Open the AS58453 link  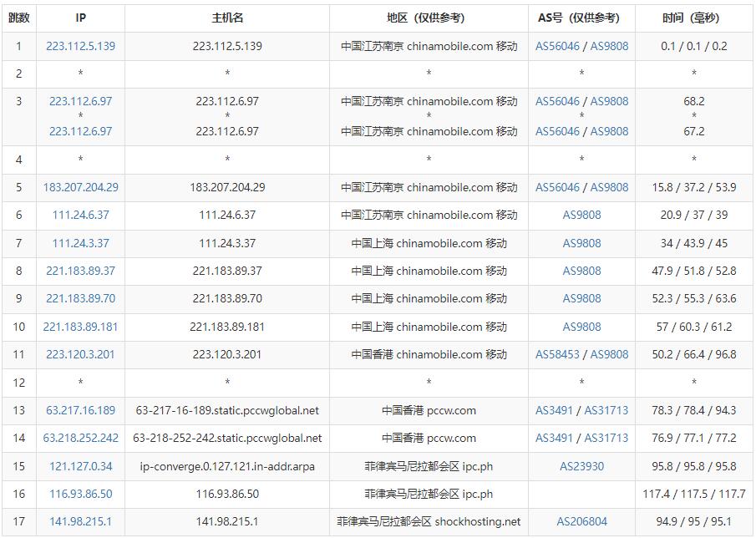(x=557, y=354)
